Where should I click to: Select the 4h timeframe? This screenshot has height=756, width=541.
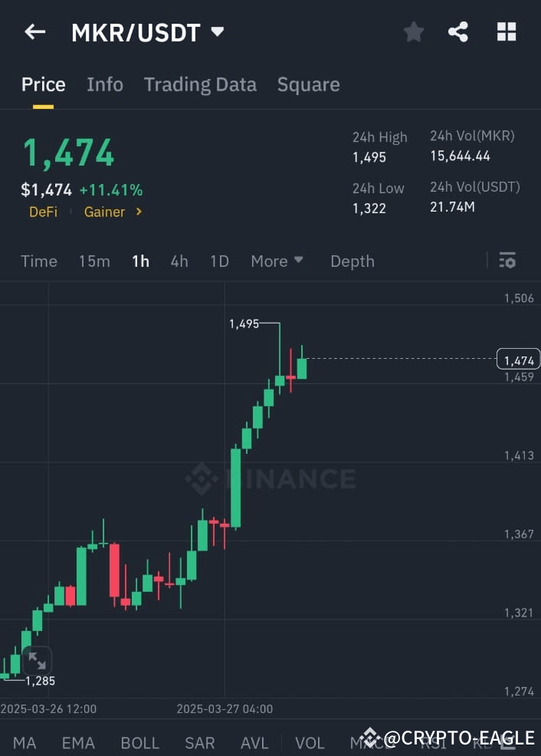179,261
